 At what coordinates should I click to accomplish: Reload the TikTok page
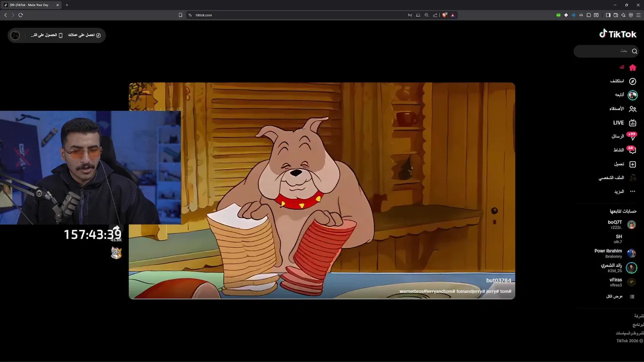(21, 15)
